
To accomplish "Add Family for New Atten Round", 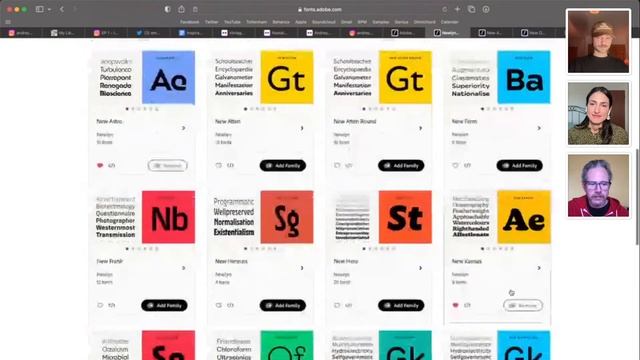I will click(401, 165).
